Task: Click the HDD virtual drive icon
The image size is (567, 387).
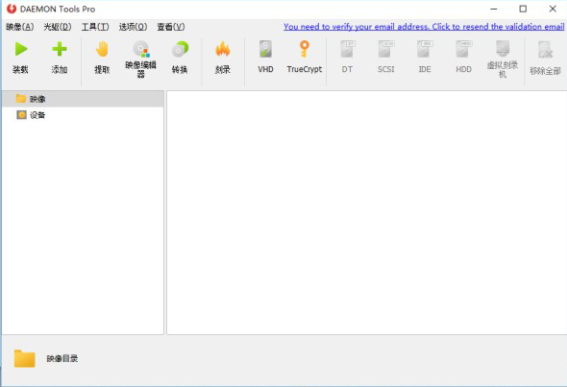Action: tap(463, 49)
